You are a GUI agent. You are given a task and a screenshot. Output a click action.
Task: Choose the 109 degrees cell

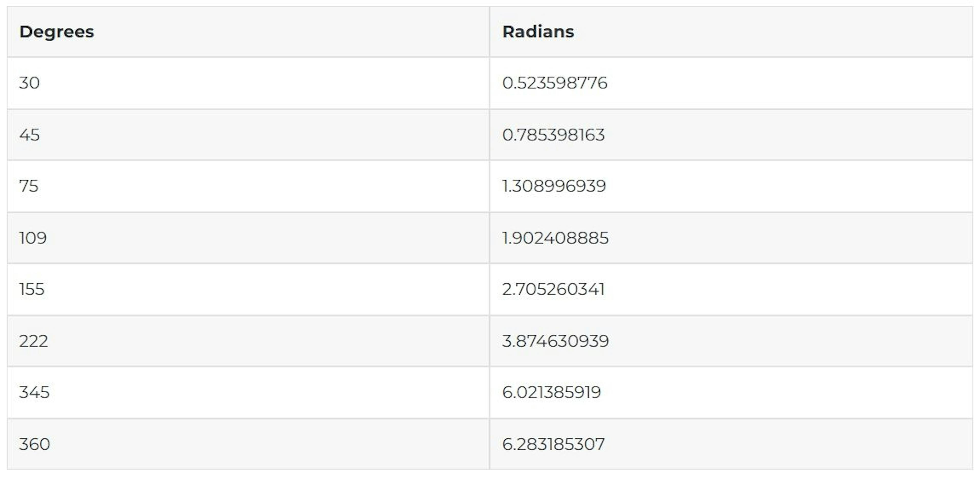pyautogui.click(x=33, y=238)
